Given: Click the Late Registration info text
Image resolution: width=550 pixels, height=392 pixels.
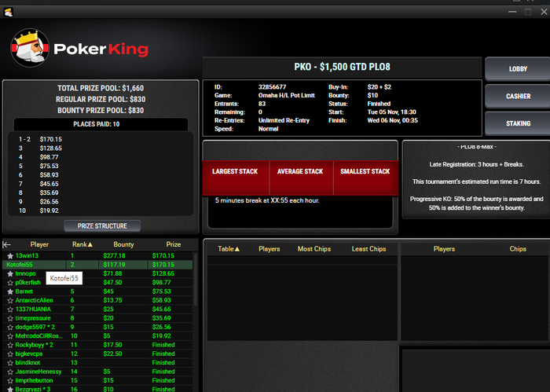Looking at the screenshot, I should point(476,164).
